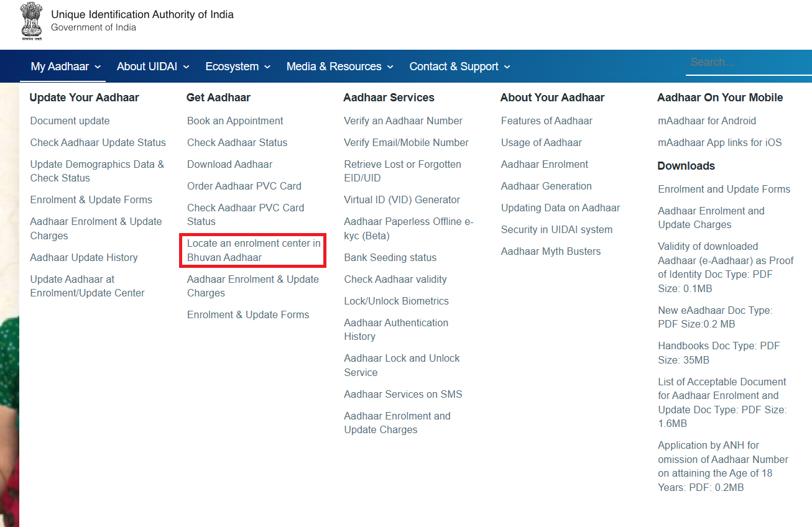Screen dimensions: 812x527
Task: Open Lock/Unlock Biometrics service
Action: coord(396,301)
